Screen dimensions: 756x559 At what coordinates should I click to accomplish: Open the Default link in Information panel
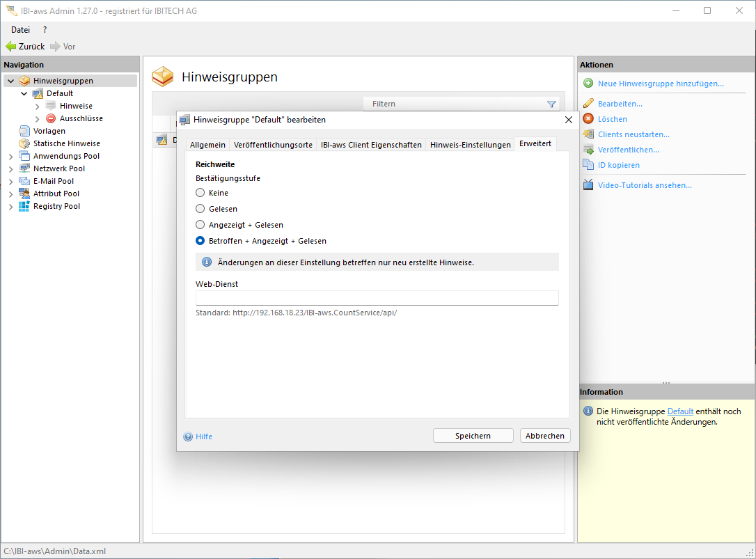tap(680, 411)
